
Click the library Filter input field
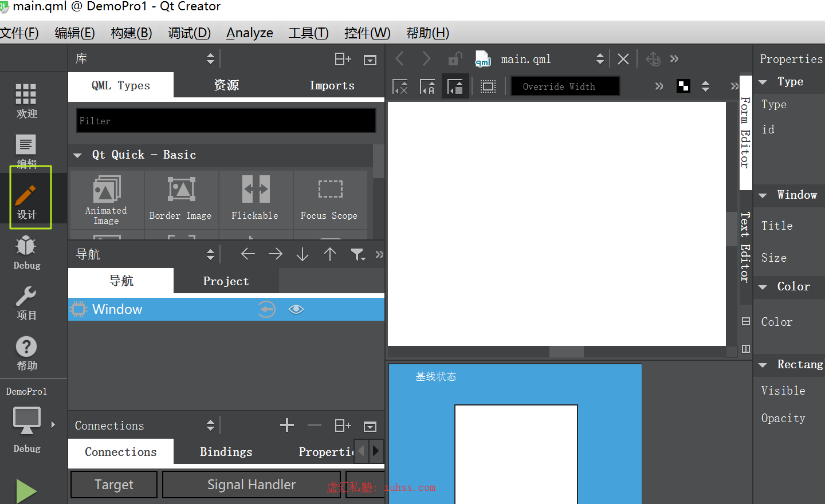pyautogui.click(x=226, y=121)
